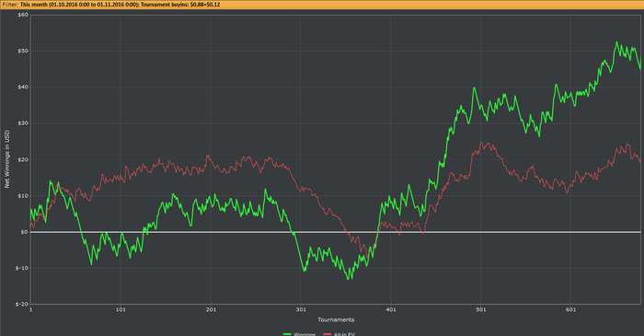Click the x-axis label 101
This screenshot has height=336, width=644.
tap(121, 309)
